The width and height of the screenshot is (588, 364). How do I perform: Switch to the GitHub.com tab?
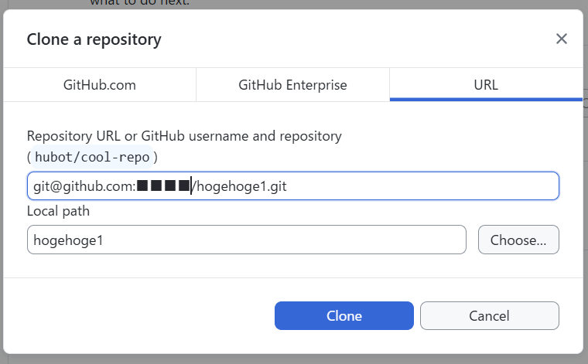pos(100,85)
